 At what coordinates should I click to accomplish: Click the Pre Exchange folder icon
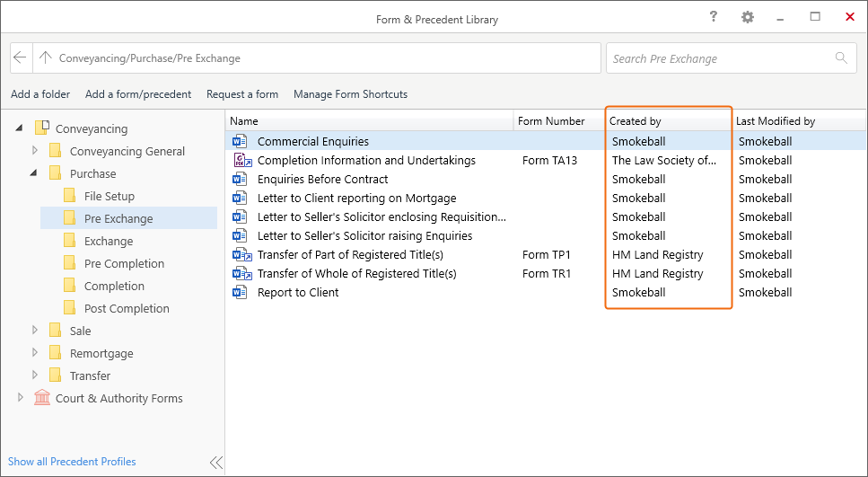point(70,217)
